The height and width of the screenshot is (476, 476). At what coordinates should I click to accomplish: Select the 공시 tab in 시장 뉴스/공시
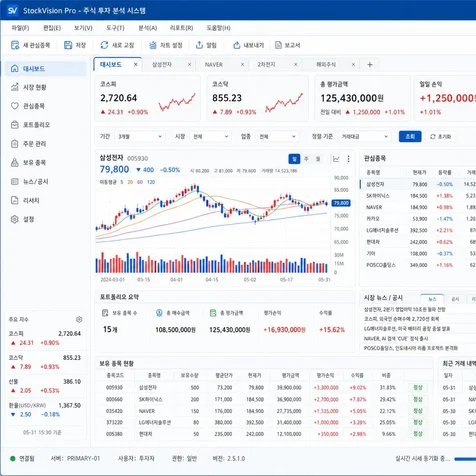click(x=455, y=299)
